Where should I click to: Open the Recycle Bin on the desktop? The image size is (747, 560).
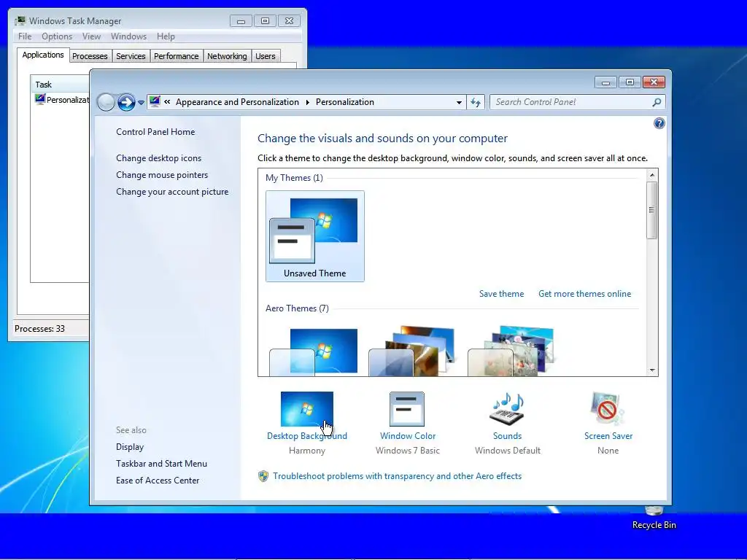[654, 518]
